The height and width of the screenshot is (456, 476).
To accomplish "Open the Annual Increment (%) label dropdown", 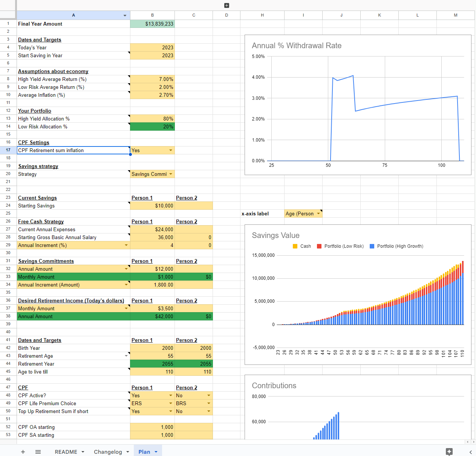I will click(x=126, y=245).
